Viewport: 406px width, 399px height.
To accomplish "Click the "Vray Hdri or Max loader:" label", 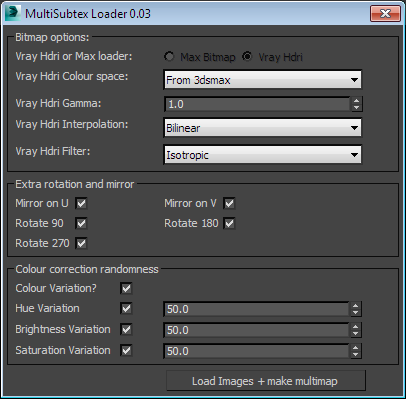I will tap(74, 56).
